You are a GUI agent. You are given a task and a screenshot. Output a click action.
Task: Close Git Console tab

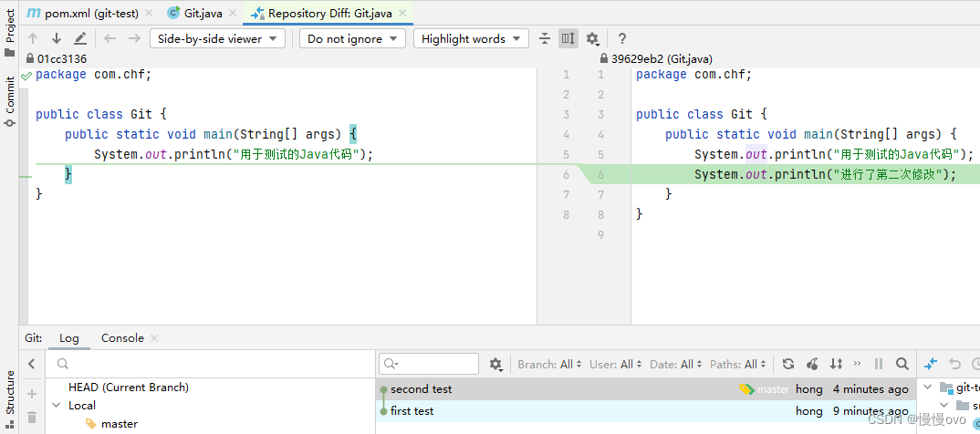[x=154, y=338]
